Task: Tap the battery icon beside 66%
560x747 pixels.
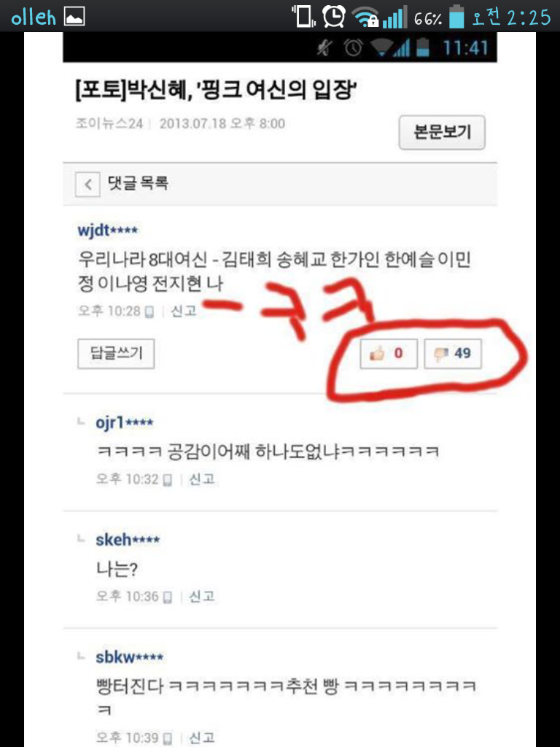Action: click(456, 16)
